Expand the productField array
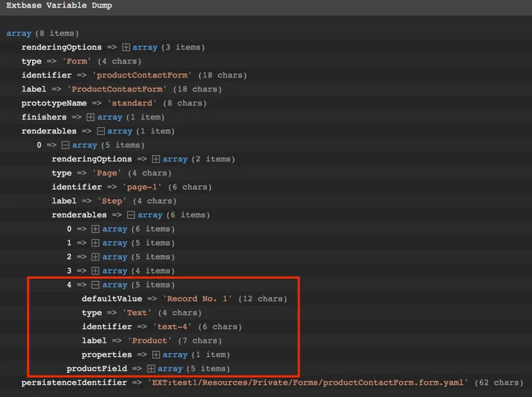532x397 pixels. pyautogui.click(x=151, y=368)
